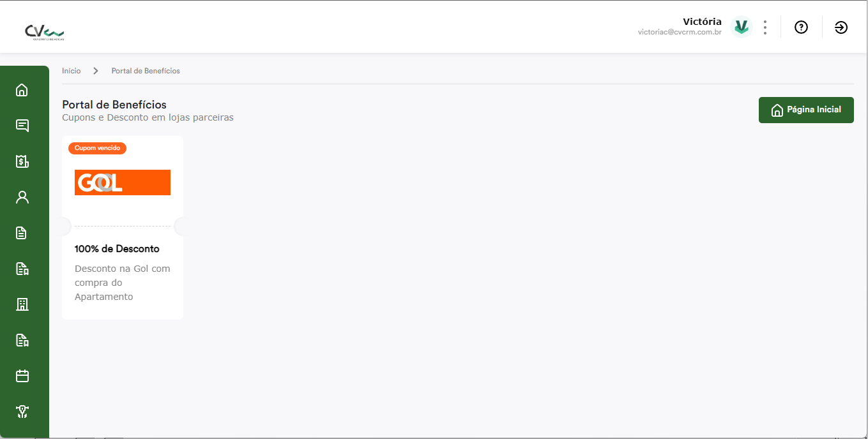The image size is (868, 439).
Task: Open the three-dot user options menu
Action: pyautogui.click(x=765, y=27)
